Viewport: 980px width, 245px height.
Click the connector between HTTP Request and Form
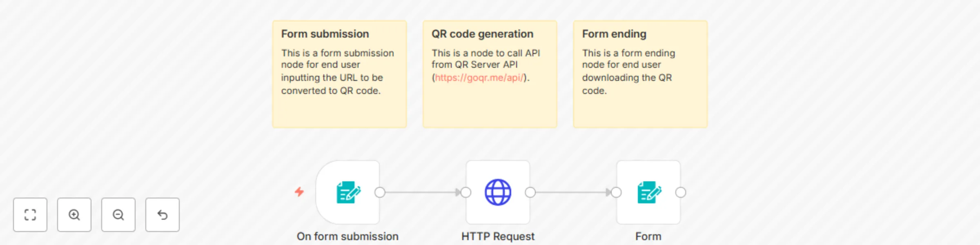pos(572,192)
